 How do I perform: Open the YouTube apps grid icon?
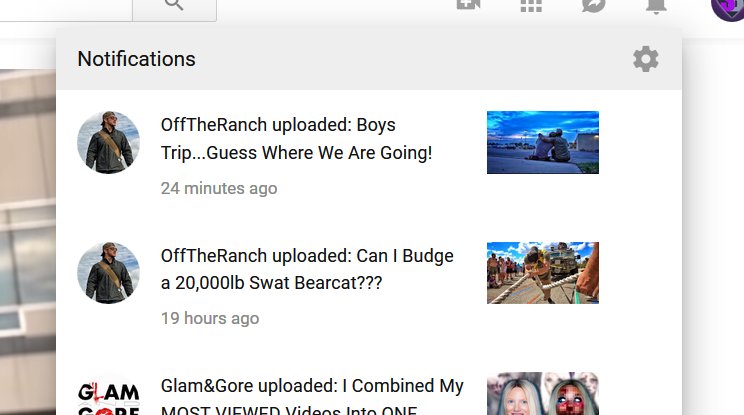(531, 5)
